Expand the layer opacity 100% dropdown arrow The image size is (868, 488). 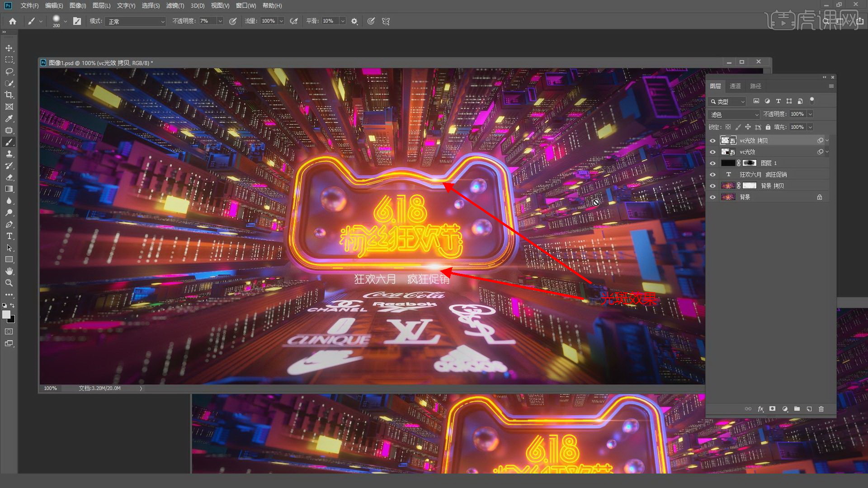(810, 114)
